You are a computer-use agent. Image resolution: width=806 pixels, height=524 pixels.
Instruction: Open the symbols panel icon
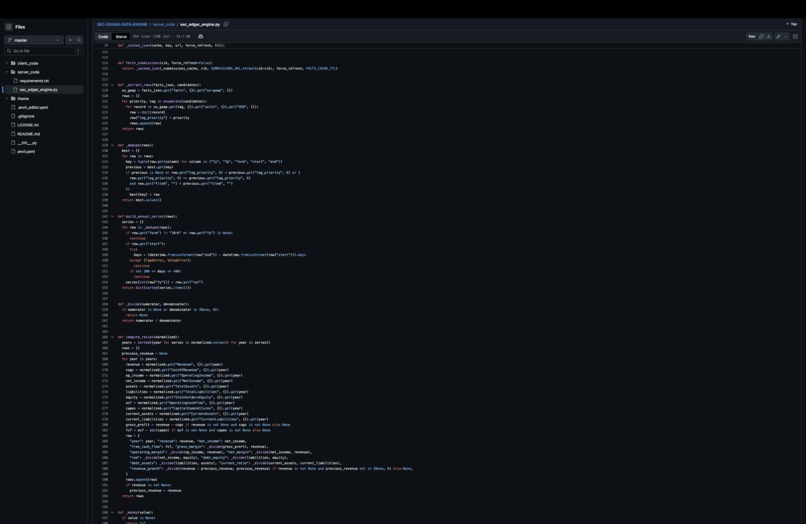[x=795, y=37]
